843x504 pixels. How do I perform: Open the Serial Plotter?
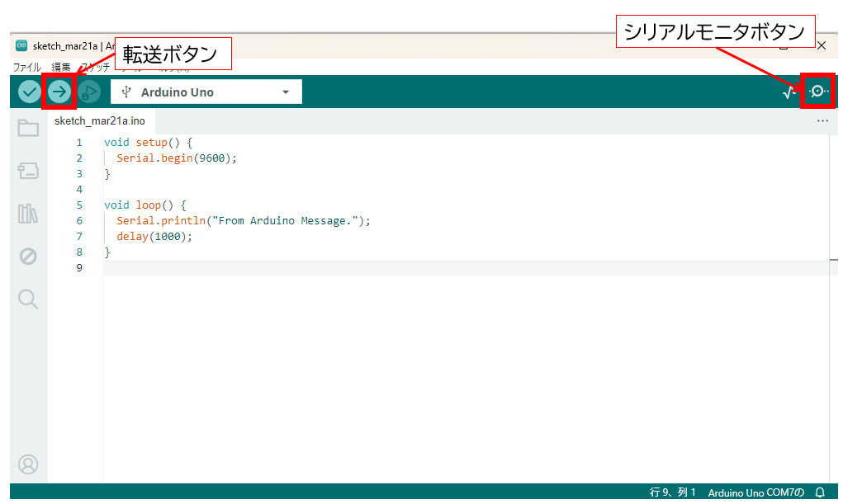(x=789, y=92)
